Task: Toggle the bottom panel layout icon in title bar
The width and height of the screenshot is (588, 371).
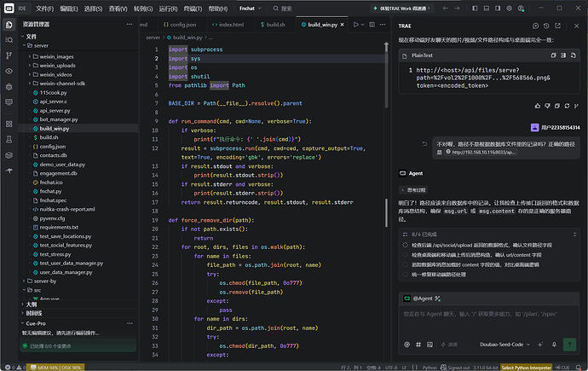Action: [487, 9]
